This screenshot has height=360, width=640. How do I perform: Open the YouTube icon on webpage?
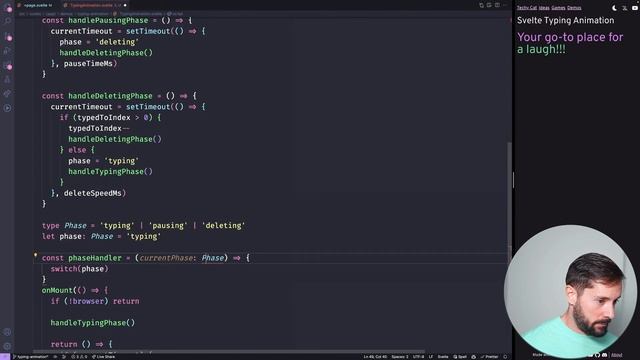[x=635, y=8]
